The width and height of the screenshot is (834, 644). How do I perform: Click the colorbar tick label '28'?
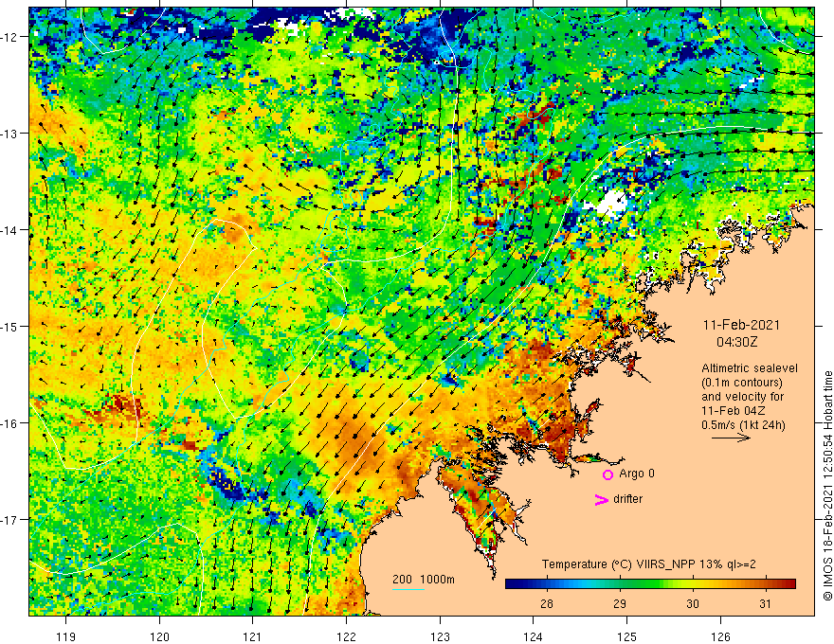pyautogui.click(x=546, y=603)
